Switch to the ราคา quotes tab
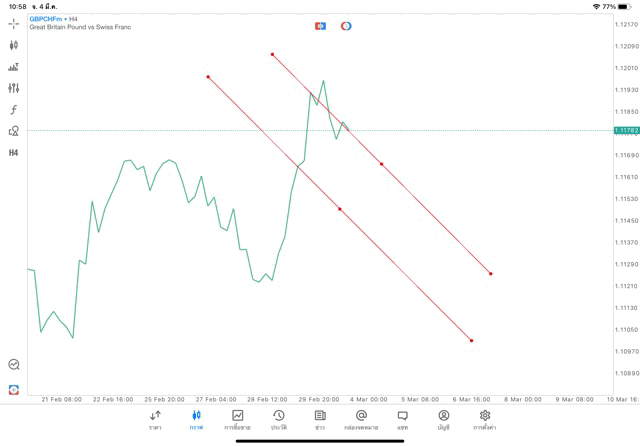The width and height of the screenshot is (640, 447). click(x=155, y=419)
